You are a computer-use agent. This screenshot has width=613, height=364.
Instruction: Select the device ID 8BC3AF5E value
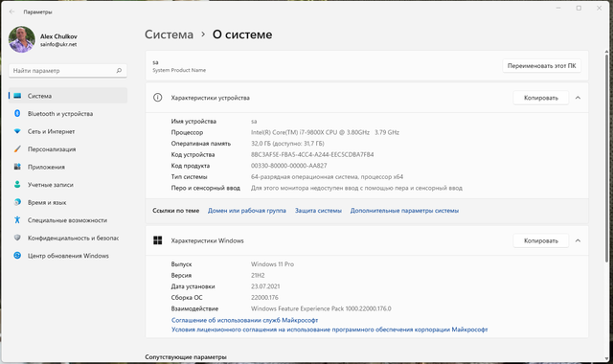click(312, 154)
